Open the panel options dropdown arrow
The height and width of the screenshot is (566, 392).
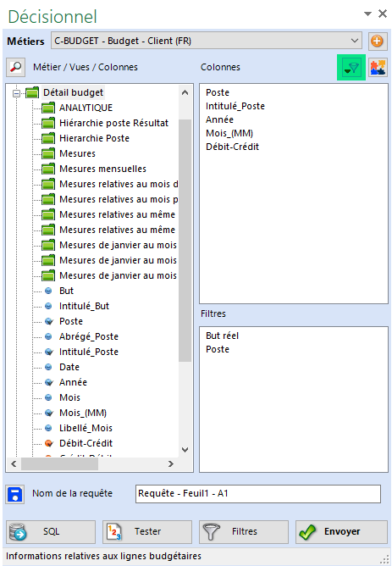click(x=367, y=14)
